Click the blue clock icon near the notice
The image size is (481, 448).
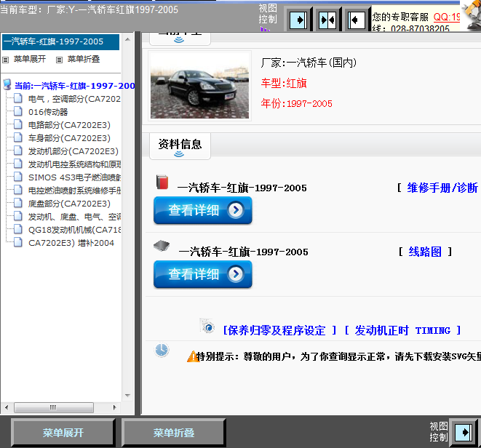pos(162,350)
